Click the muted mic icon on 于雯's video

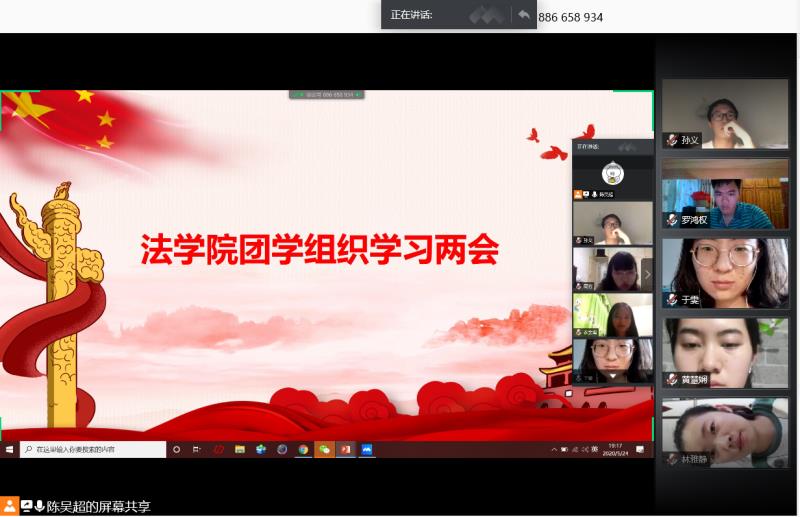point(672,299)
